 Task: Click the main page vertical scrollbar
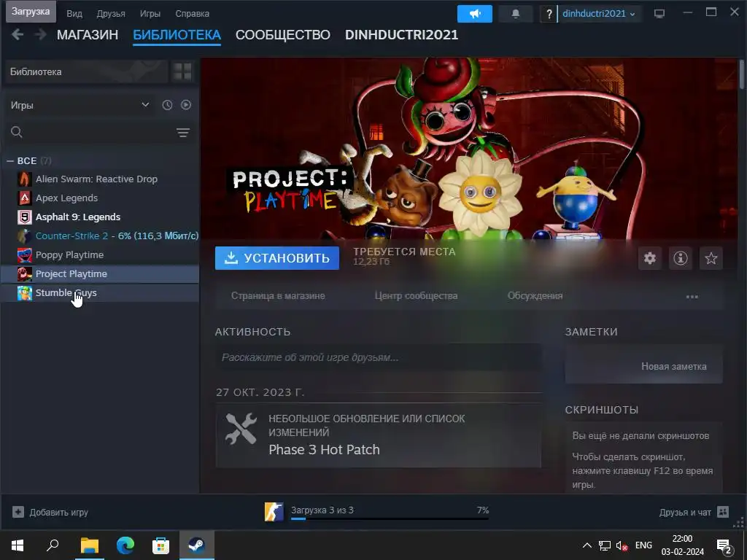(742, 74)
